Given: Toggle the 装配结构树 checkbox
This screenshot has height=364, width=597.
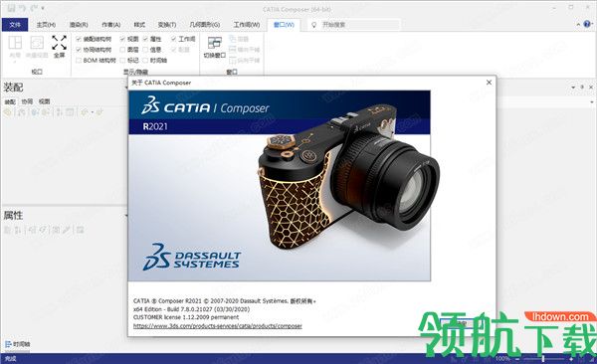Looking at the screenshot, I should pyautogui.click(x=79, y=39).
